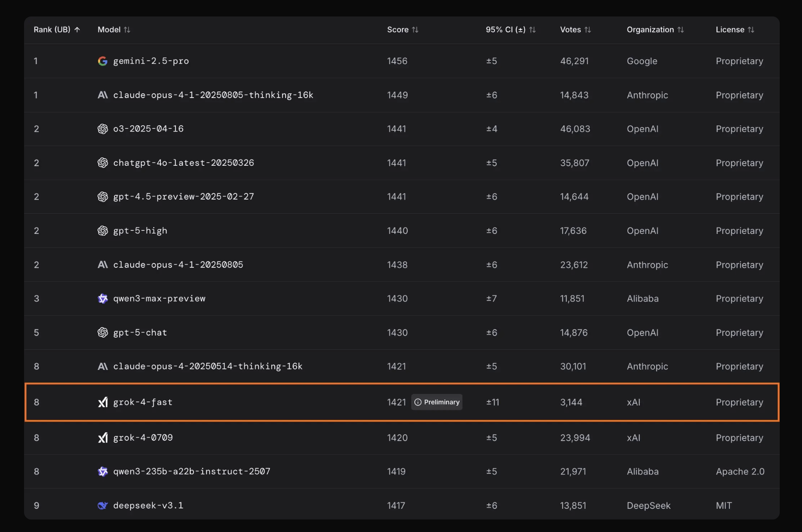
Task: Click votes value 23,994
Action: coord(575,438)
